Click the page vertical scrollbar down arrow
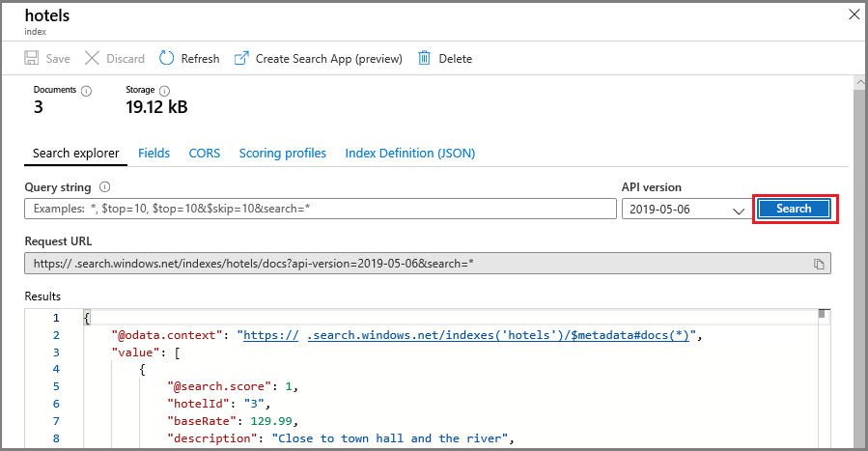The height and width of the screenshot is (451, 868). [859, 443]
